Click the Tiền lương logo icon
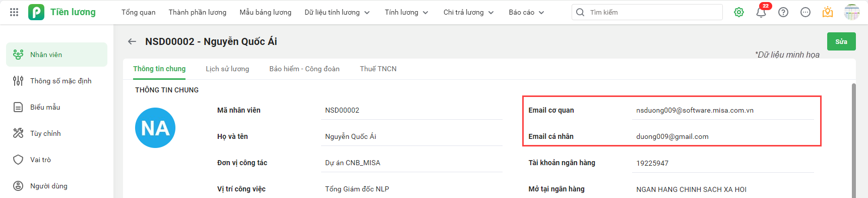 (36, 12)
